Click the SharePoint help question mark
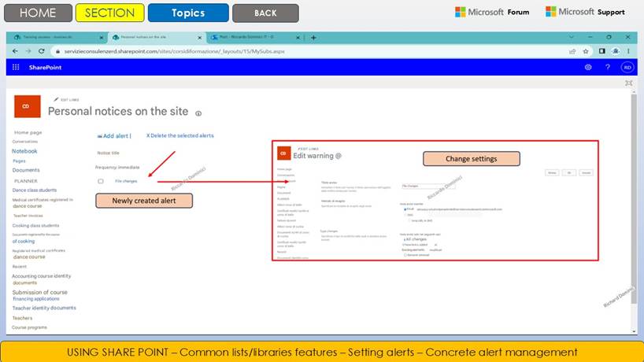This screenshot has width=644, height=362. click(x=607, y=68)
